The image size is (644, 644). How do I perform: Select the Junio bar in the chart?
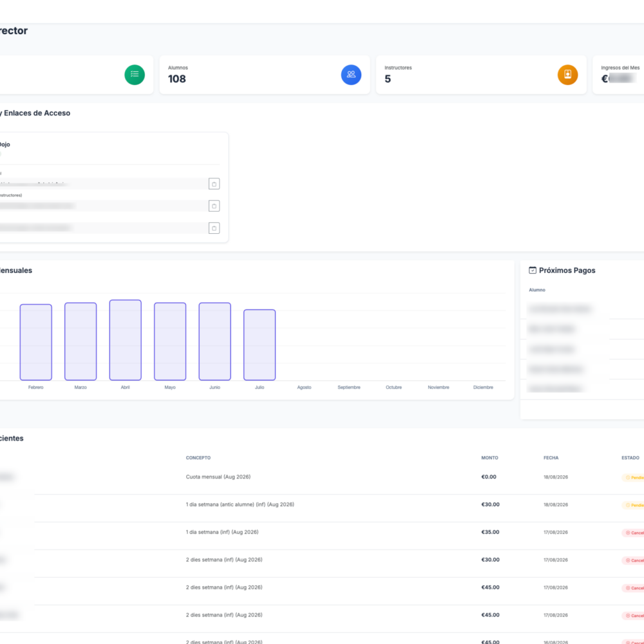click(215, 341)
